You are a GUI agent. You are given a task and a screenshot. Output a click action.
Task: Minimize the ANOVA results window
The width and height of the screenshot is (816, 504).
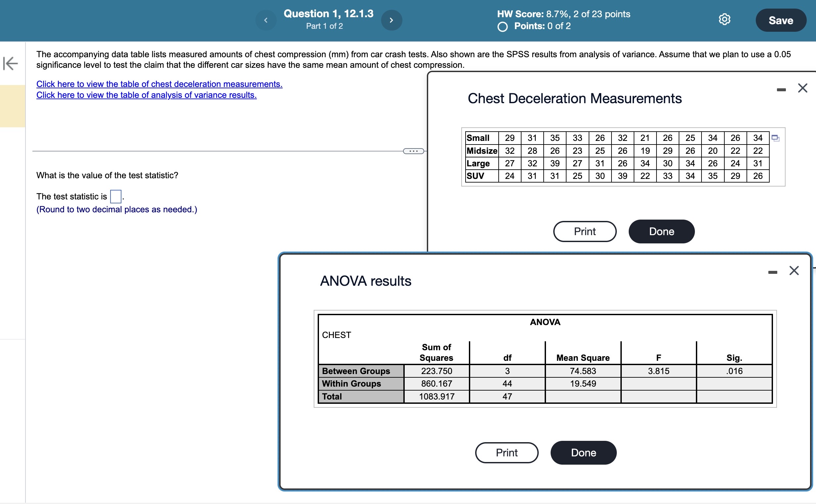(773, 272)
